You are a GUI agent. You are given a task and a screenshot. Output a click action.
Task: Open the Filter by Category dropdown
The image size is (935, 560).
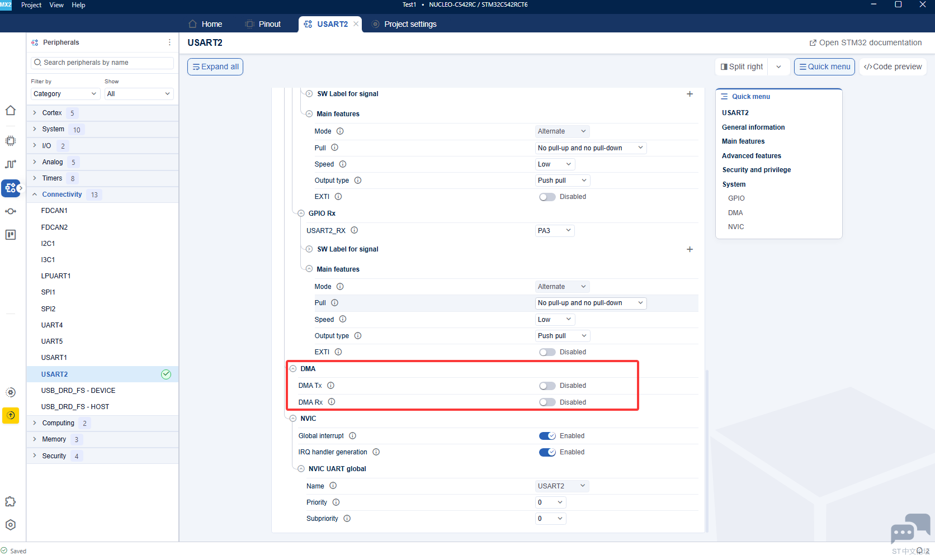(x=65, y=94)
